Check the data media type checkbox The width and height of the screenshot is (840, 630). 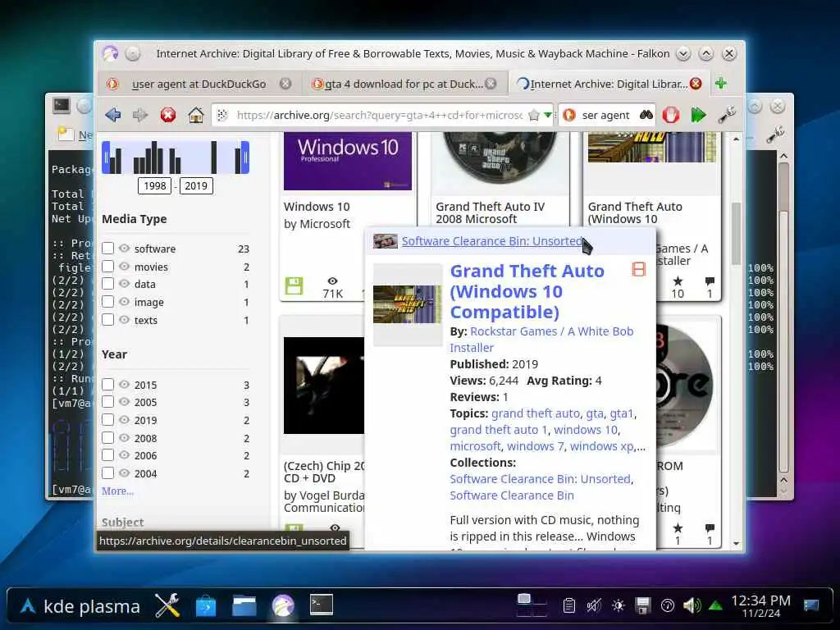coord(107,283)
